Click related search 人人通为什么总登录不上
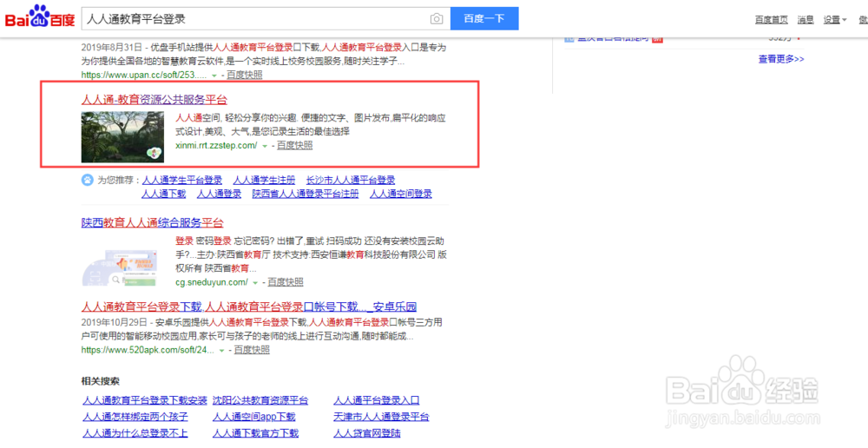This screenshot has width=868, height=448. pyautogui.click(x=135, y=433)
